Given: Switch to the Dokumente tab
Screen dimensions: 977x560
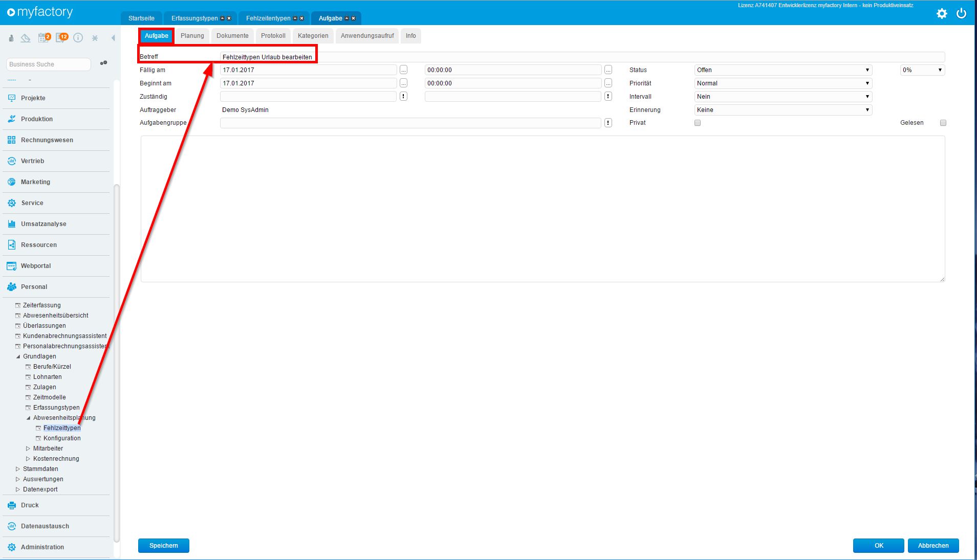Looking at the screenshot, I should coord(232,36).
